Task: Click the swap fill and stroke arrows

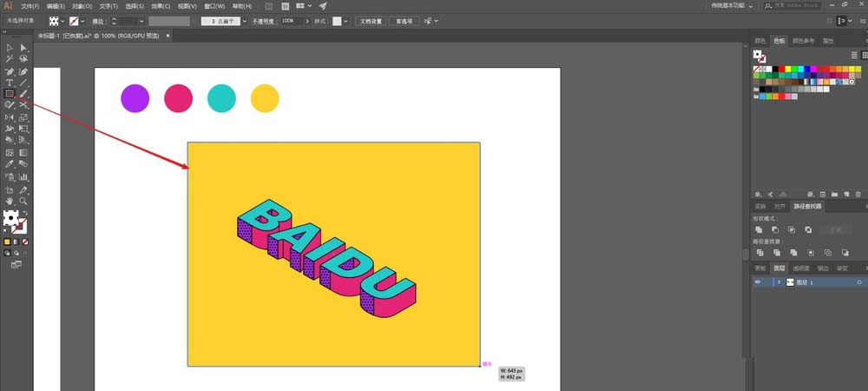Action: pyautogui.click(x=25, y=213)
